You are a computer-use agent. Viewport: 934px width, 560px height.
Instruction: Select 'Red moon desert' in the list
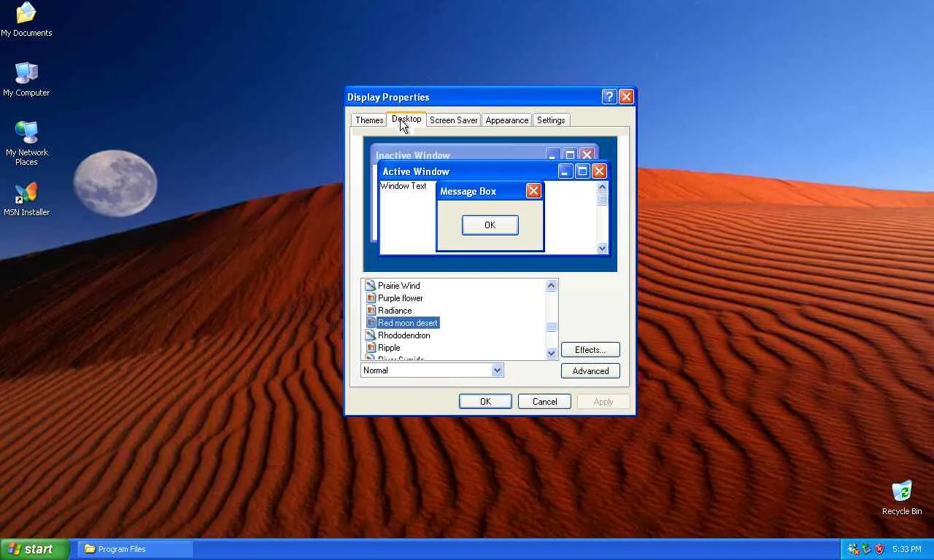coord(408,323)
